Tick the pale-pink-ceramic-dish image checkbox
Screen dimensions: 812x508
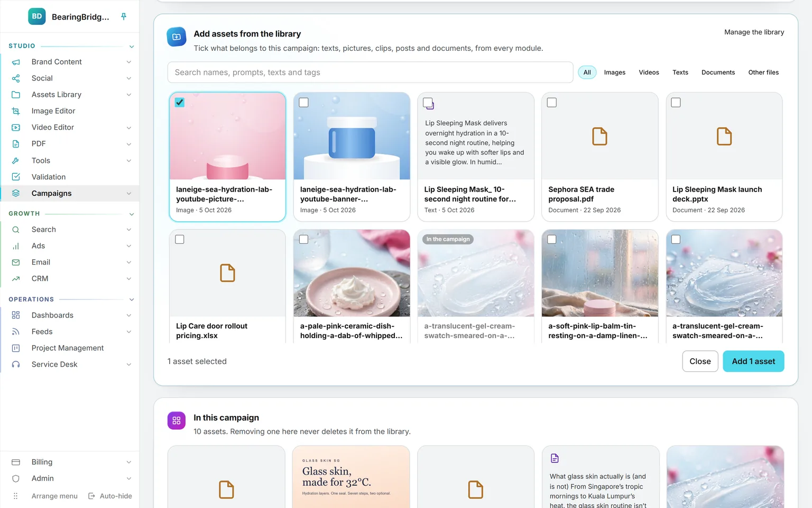click(304, 240)
